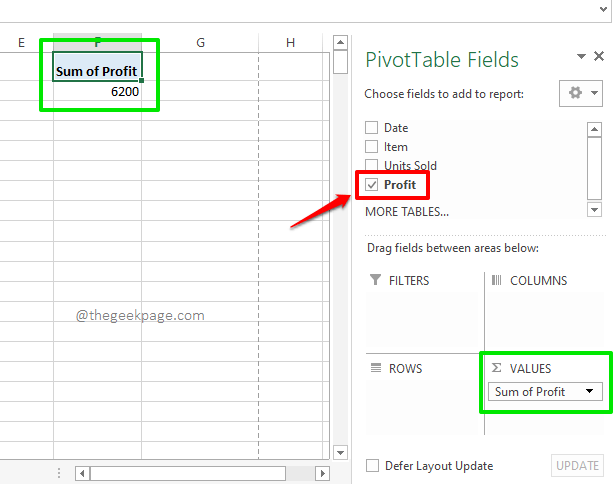The height and width of the screenshot is (484, 614).
Task: Toggle the Defer Layout Update checkbox
Action: click(x=372, y=465)
